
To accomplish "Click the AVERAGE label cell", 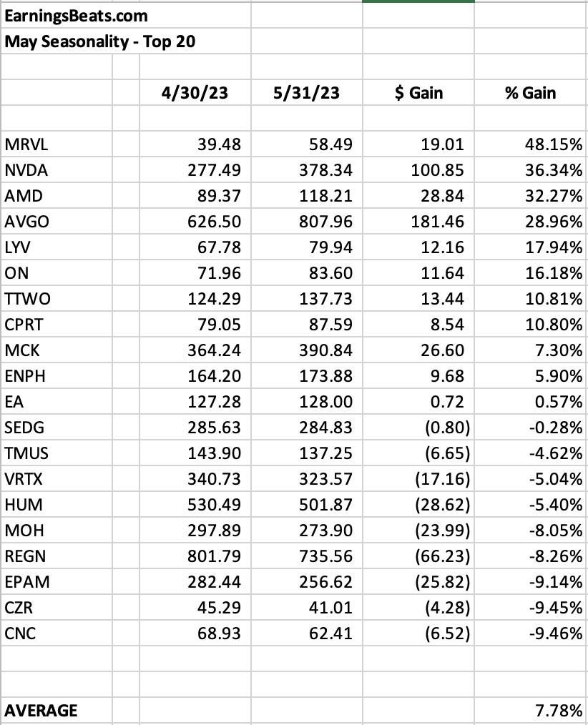I will tap(57, 710).
